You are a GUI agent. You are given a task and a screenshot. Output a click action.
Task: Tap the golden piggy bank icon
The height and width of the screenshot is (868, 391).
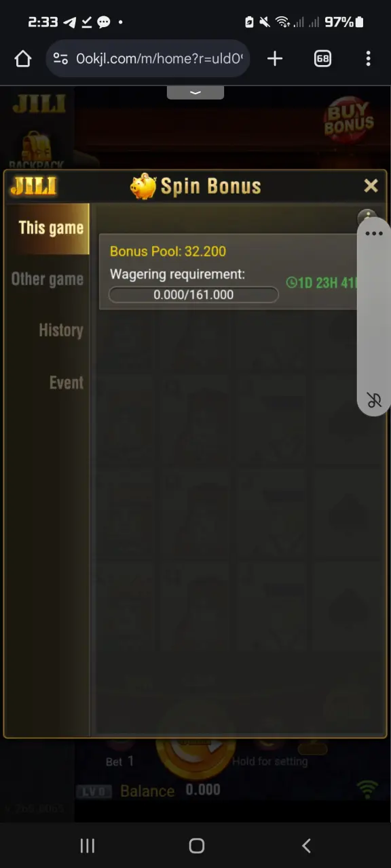(x=143, y=186)
